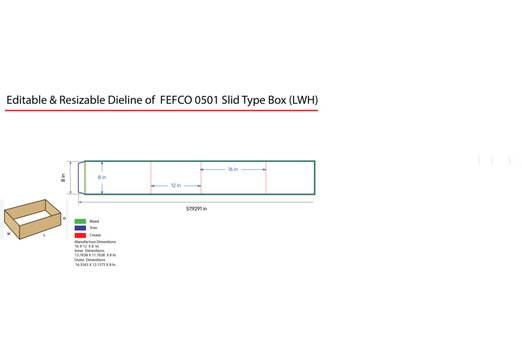Click the '16 in' dimension label
The height and width of the screenshot is (360, 522).
[x=233, y=169]
